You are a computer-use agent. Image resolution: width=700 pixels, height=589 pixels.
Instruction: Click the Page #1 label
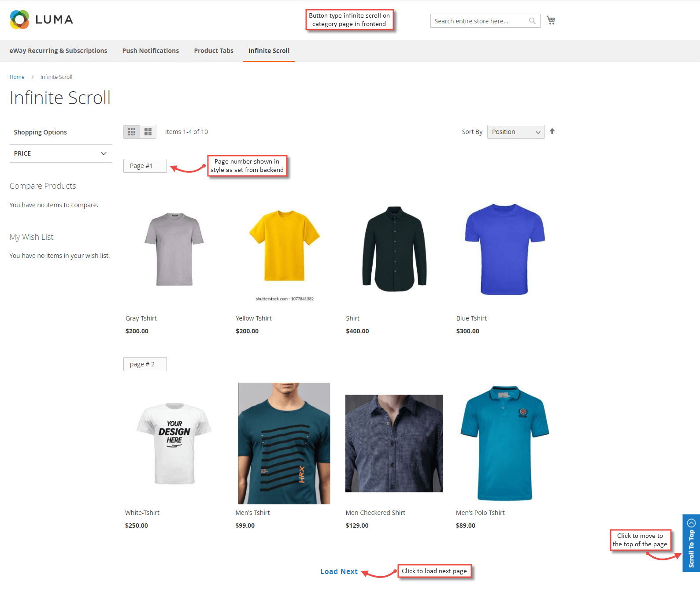tap(145, 166)
